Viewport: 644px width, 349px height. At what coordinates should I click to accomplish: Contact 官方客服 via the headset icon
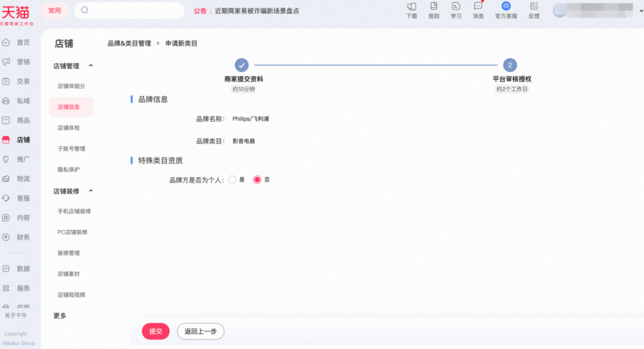pos(506,7)
